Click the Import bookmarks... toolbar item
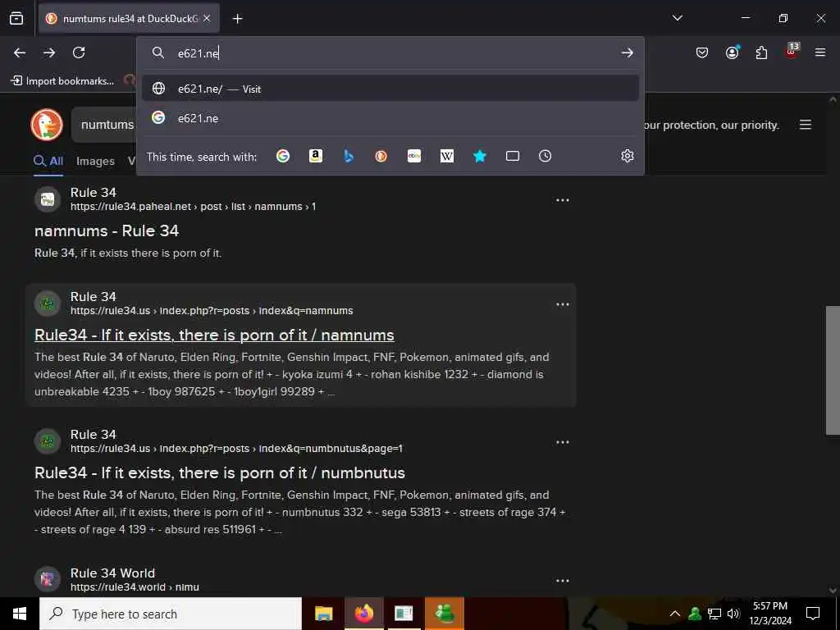Image resolution: width=840 pixels, height=630 pixels. point(62,81)
